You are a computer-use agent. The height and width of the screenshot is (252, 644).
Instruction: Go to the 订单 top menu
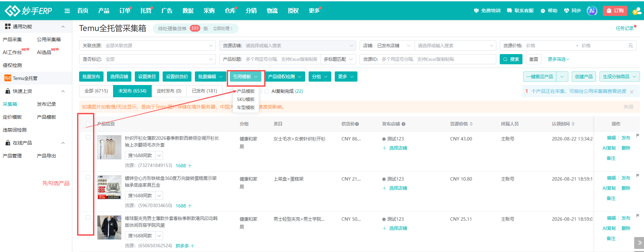point(125,11)
